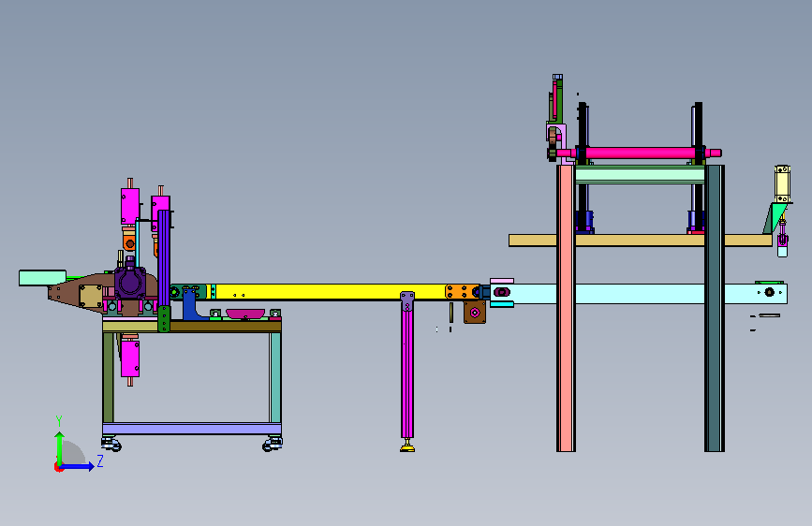The image size is (812, 526).
Task: Select the brown square plate with pink circle
Action: (x=474, y=313)
